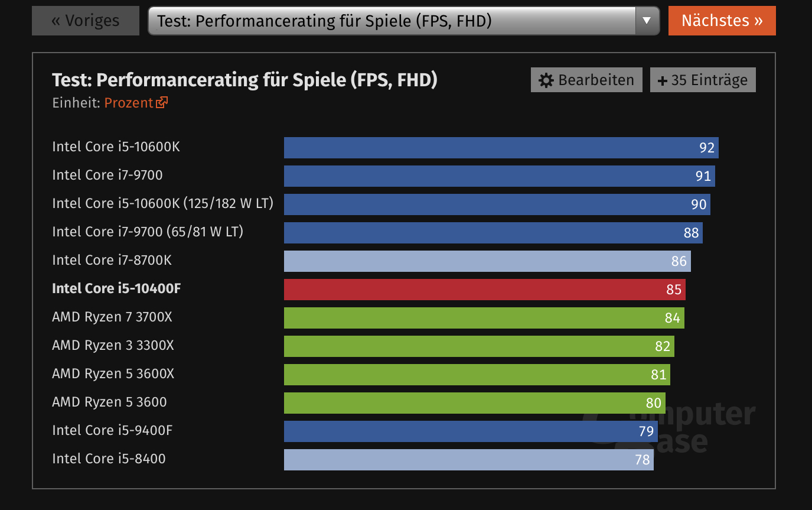812x510 pixels.
Task: Go to the next test with Nächstes
Action: (722, 21)
